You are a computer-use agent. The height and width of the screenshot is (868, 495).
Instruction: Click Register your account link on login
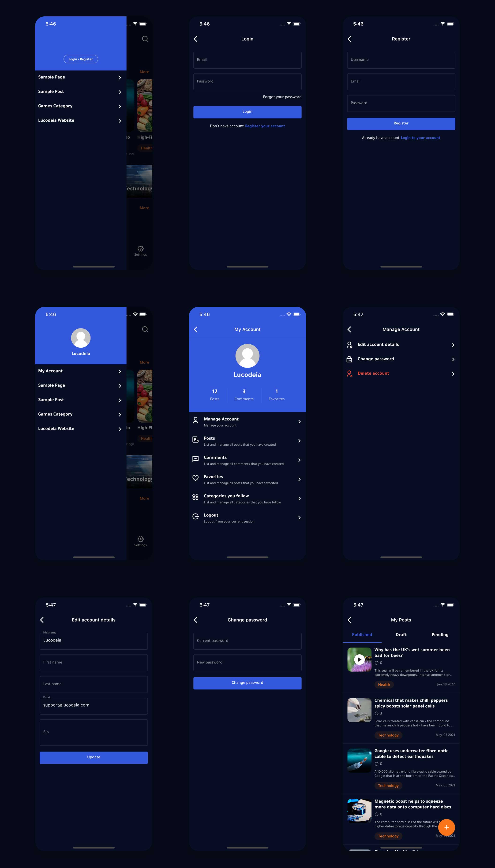tap(265, 126)
